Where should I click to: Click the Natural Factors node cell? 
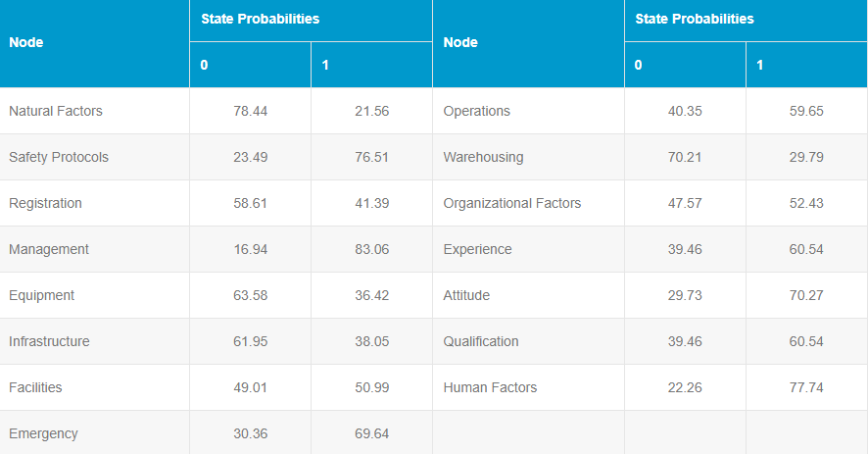point(56,111)
